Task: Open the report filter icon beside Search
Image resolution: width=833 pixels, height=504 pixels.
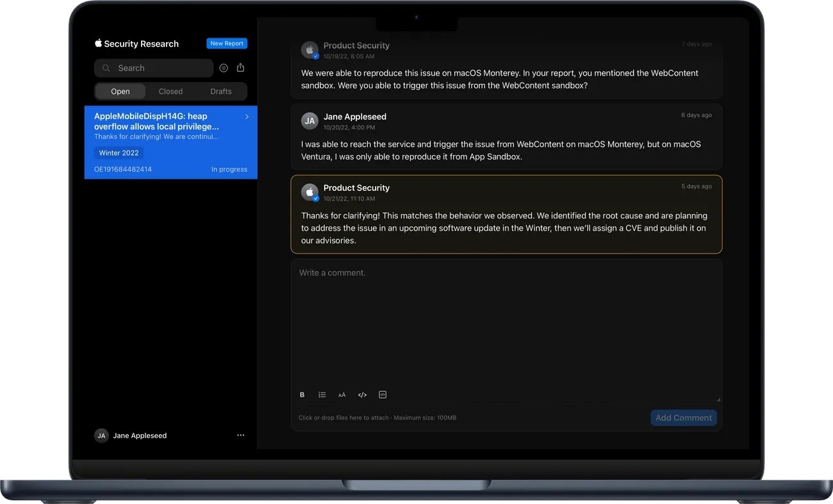Action: [224, 68]
